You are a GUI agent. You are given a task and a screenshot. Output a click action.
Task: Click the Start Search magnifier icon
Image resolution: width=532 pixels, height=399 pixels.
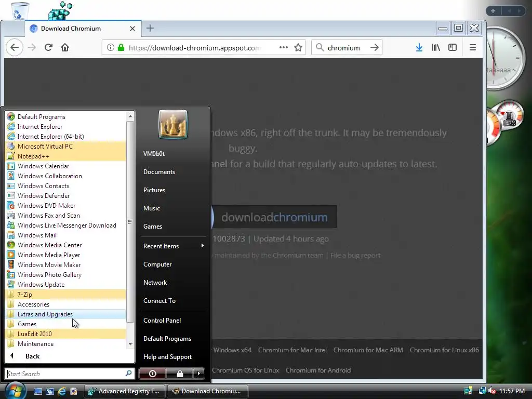pos(128,374)
